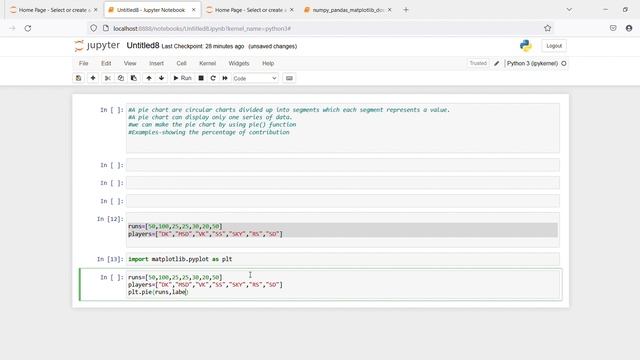Click the Logout button

coord(554,46)
